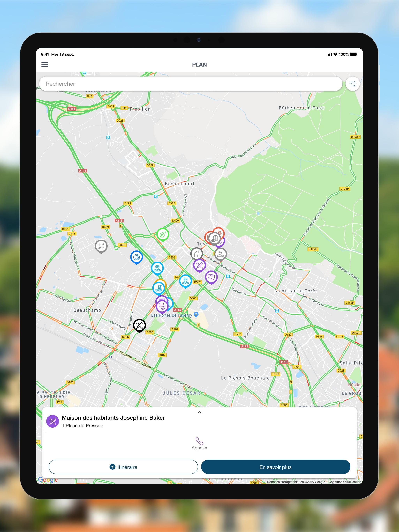Open the map filter settings
The width and height of the screenshot is (399, 532).
point(353,84)
